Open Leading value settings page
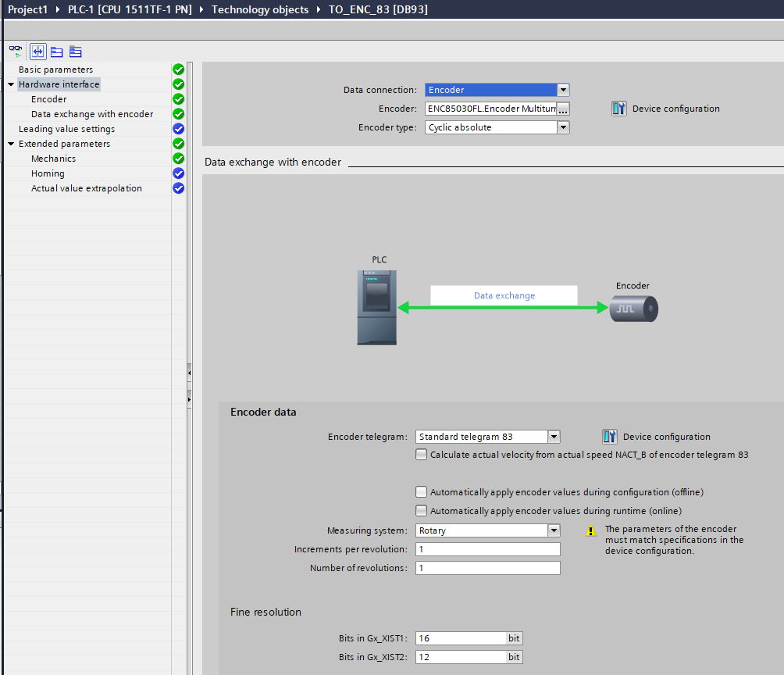 point(66,129)
